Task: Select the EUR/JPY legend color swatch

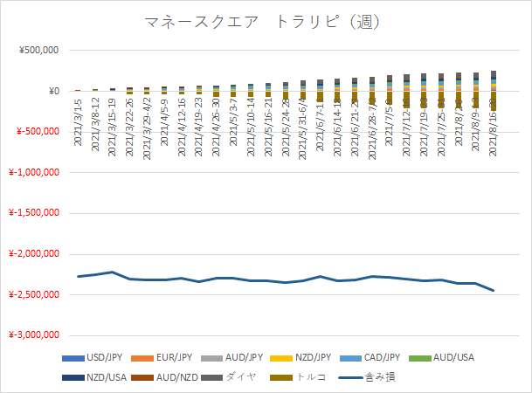Action: 142,358
